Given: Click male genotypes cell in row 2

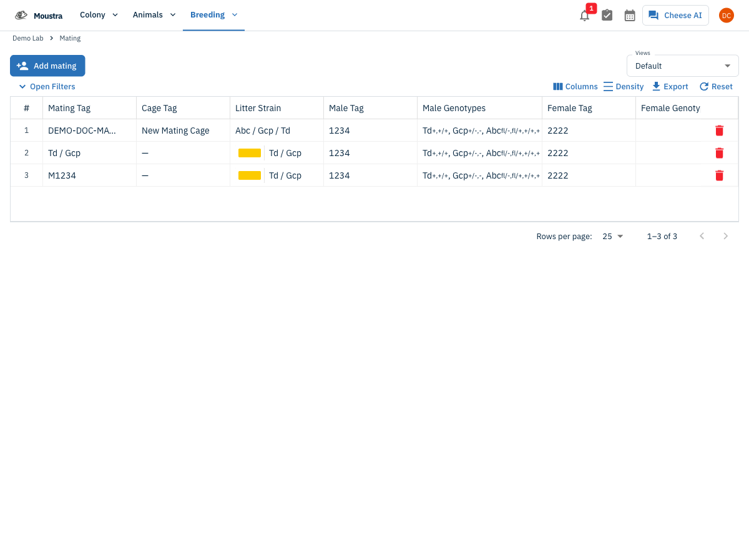Looking at the screenshot, I should point(481,153).
